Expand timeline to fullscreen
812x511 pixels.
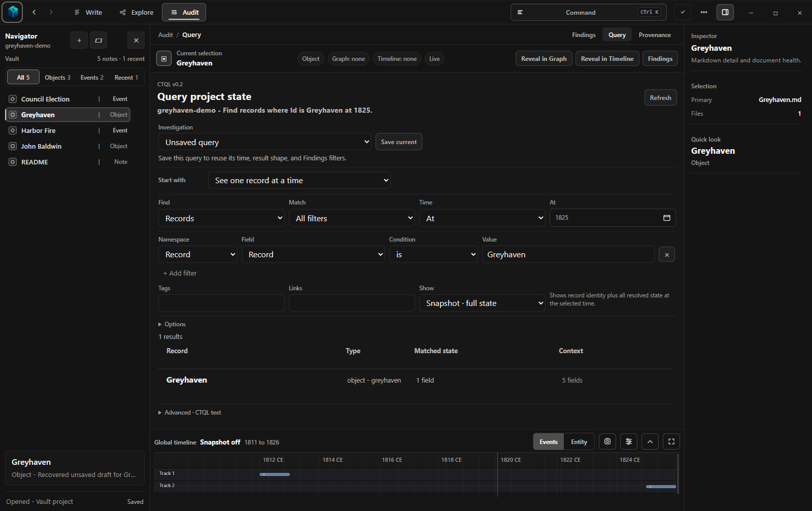pos(671,441)
